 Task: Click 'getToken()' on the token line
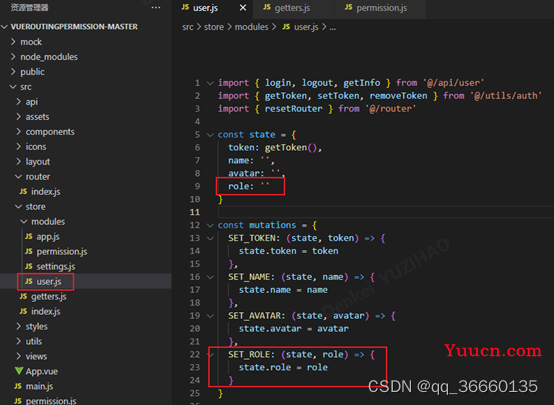tap(291, 147)
